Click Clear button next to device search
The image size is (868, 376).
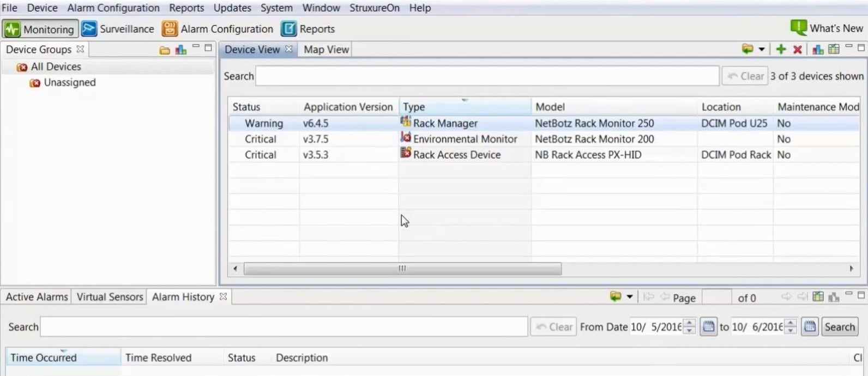[745, 76]
